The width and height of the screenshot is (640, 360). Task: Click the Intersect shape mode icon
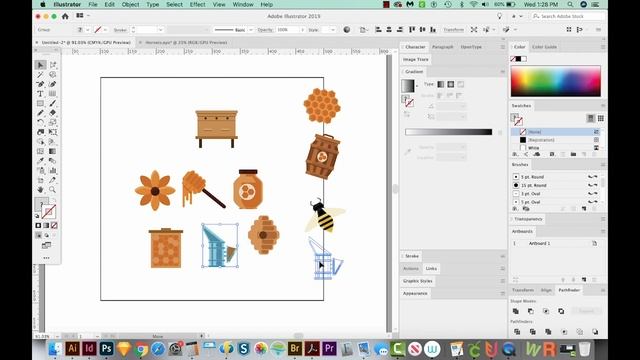546,311
